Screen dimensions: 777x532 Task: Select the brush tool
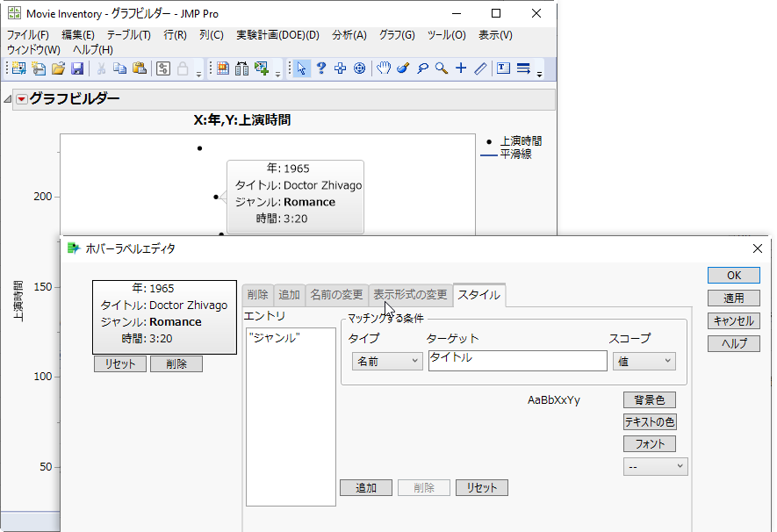tap(403, 68)
